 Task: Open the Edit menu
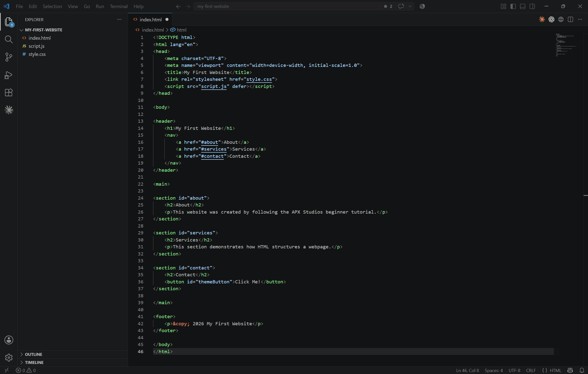[33, 6]
